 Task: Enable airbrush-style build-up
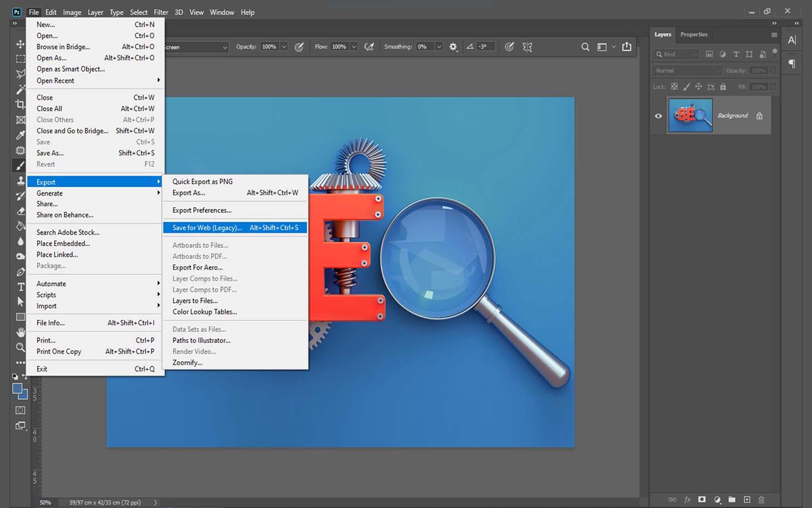(369, 47)
